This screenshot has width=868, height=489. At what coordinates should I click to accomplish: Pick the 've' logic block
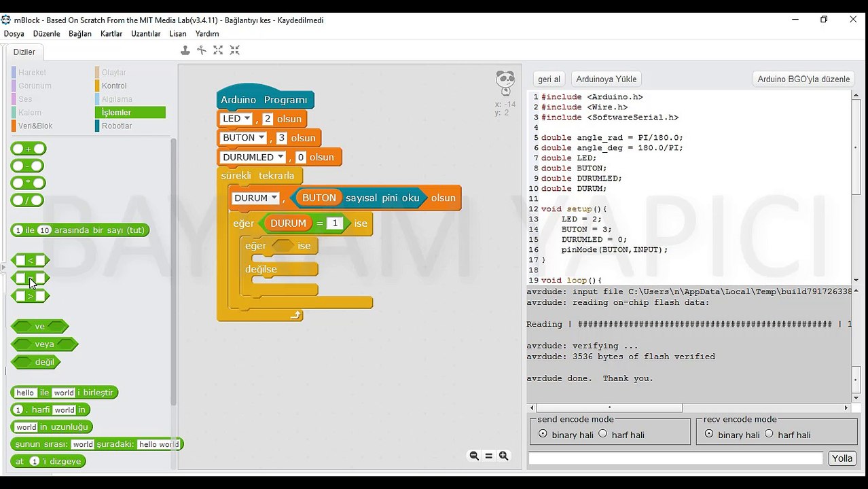pos(40,326)
